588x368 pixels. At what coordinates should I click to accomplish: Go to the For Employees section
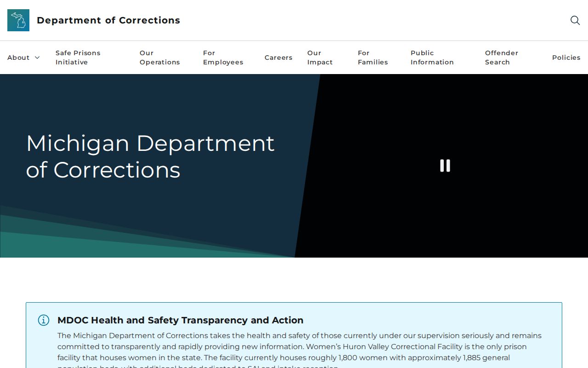click(x=223, y=57)
